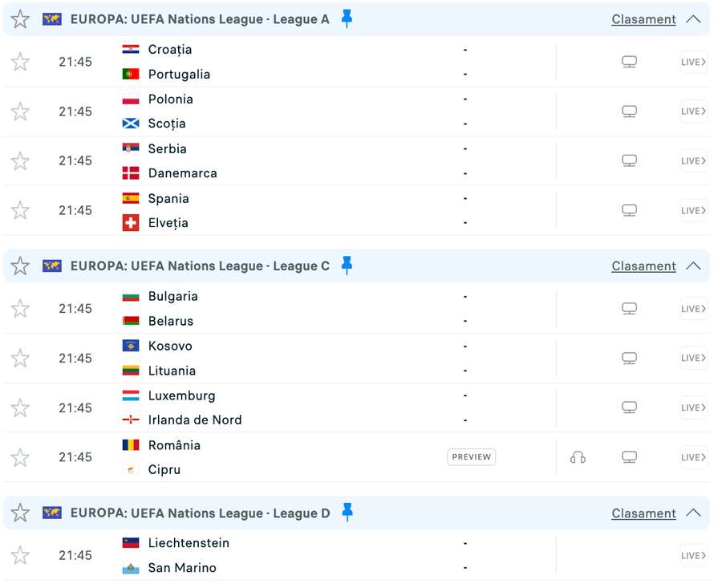The image size is (722, 588).
Task: Collapse the League A section
Action: point(694,19)
